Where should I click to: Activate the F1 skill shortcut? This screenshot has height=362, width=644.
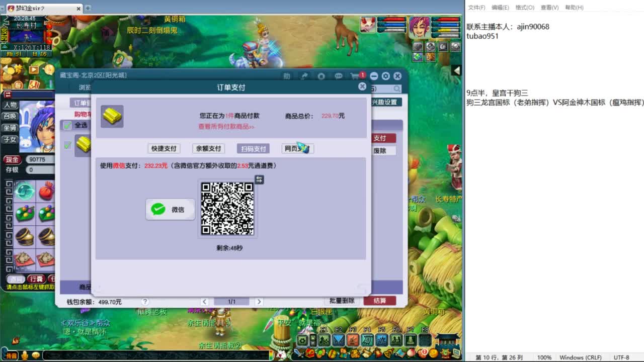click(x=324, y=340)
